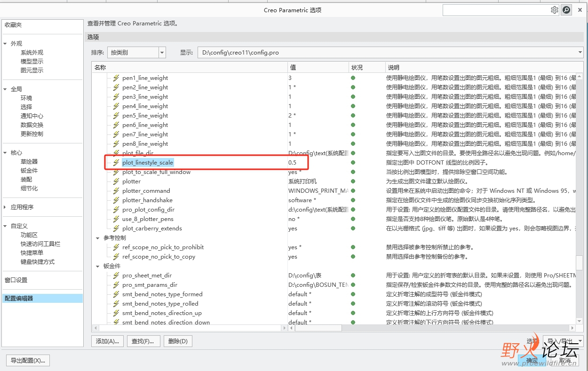Open search settings gear icon

555,10
